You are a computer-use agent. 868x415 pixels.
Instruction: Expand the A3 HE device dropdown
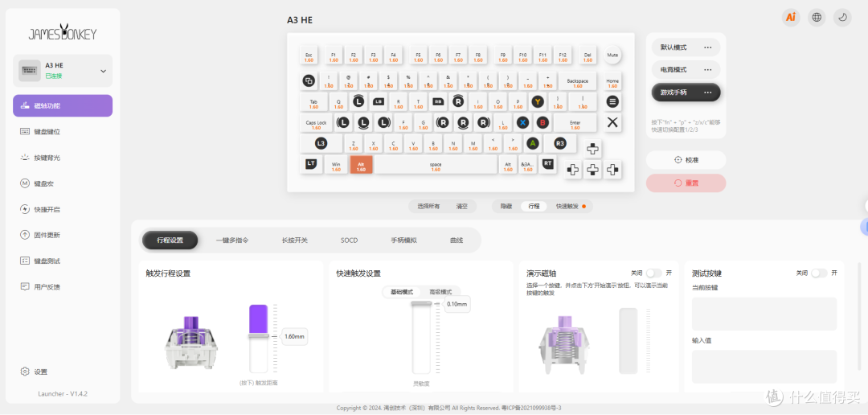pos(103,71)
